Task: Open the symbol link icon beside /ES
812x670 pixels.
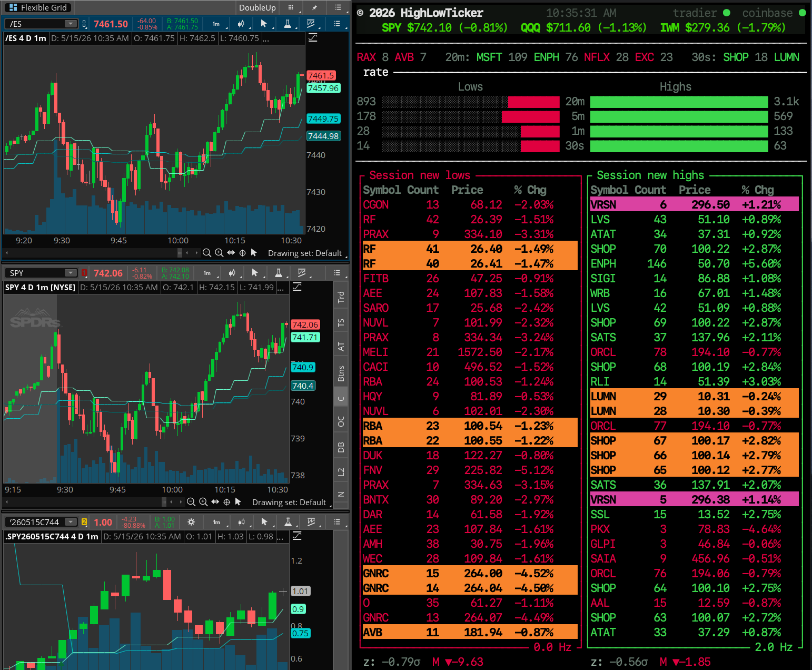Action: click(x=84, y=24)
